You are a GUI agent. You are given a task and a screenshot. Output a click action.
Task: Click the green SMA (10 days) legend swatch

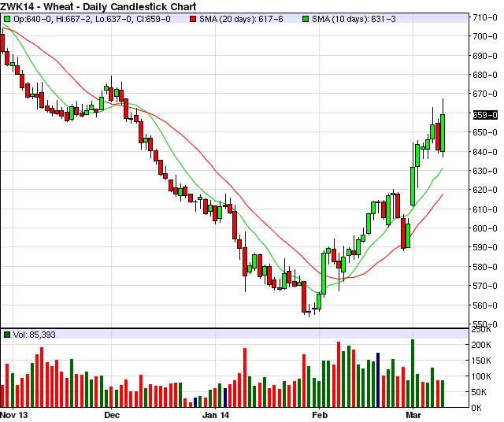point(306,19)
